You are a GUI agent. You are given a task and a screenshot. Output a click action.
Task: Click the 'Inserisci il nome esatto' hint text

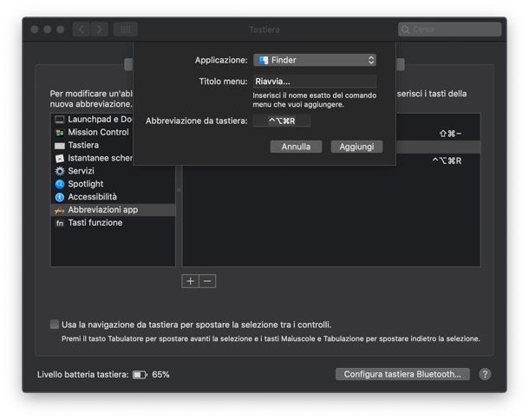[315, 100]
